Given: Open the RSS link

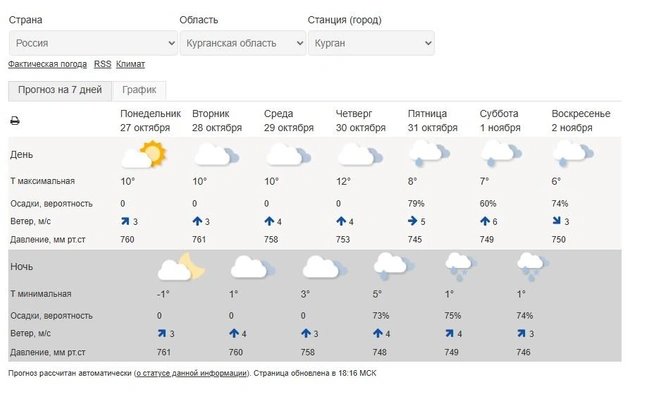Looking at the screenshot, I should pos(102,64).
